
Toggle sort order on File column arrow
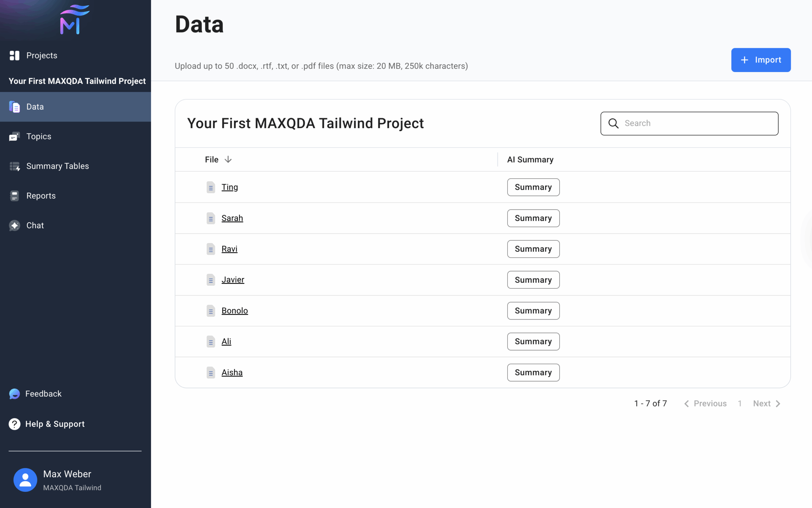(x=228, y=160)
